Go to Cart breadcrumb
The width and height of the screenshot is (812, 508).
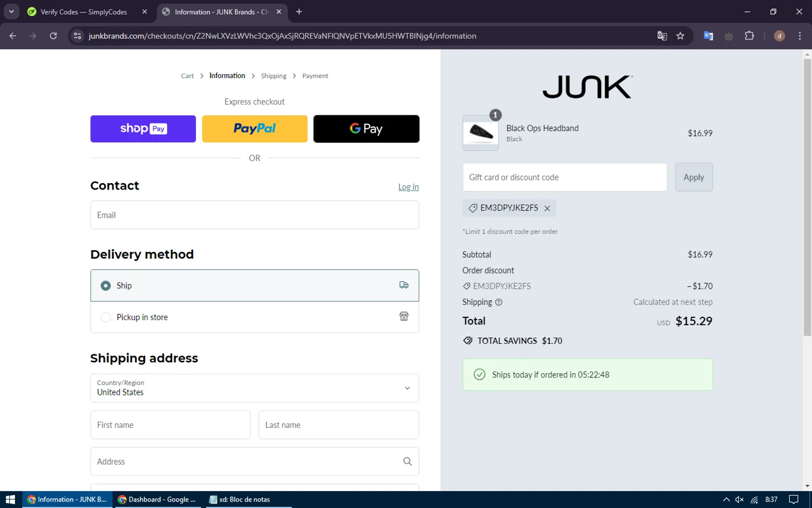point(187,76)
